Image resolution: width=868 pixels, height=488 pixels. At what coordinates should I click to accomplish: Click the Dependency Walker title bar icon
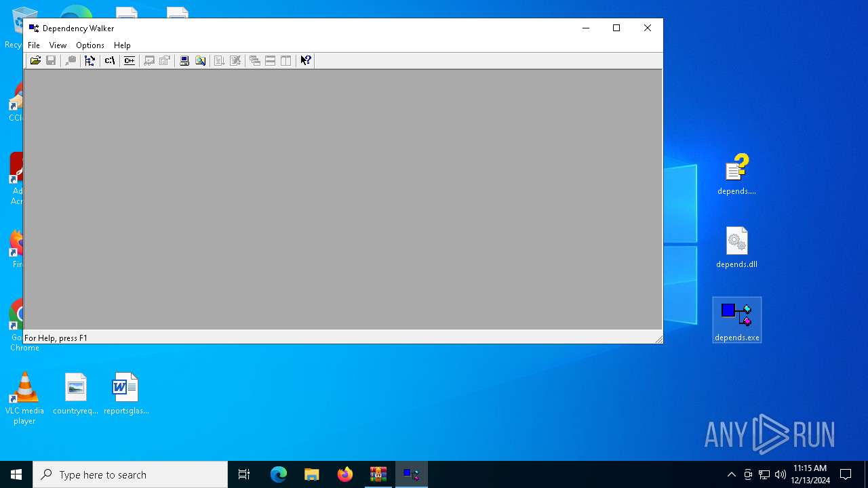coord(34,28)
